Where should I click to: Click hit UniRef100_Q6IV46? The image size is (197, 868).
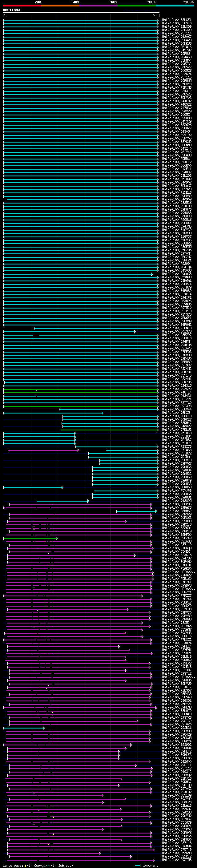pyautogui.click(x=177, y=152)
